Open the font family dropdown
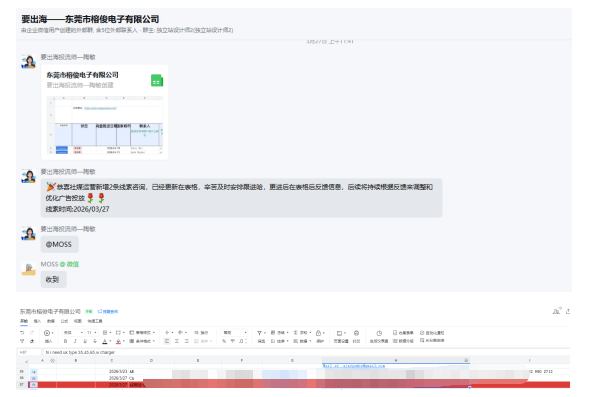The image size is (589, 397). [73, 332]
